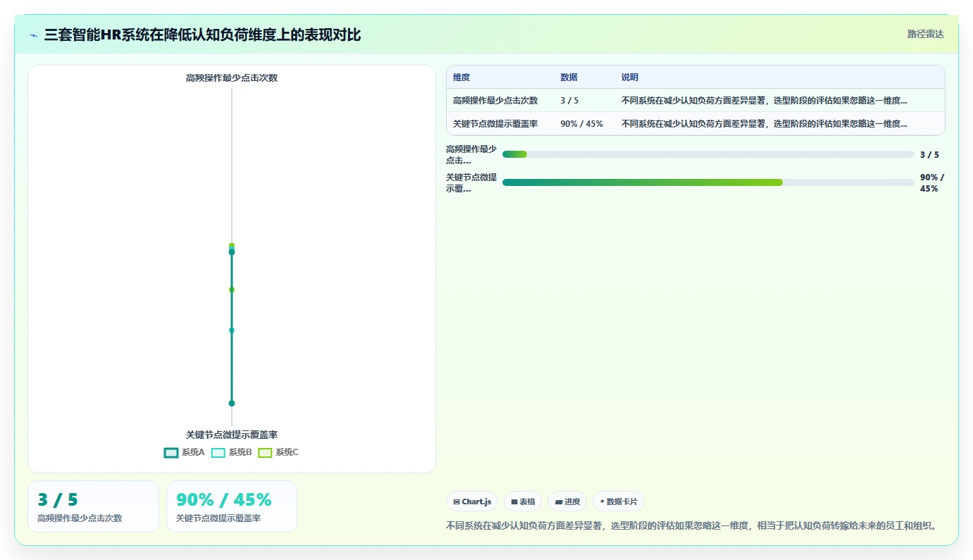Viewport: 973px width, 560px height.
Task: Click the bottom dark-teal data point on chart
Action: [232, 404]
